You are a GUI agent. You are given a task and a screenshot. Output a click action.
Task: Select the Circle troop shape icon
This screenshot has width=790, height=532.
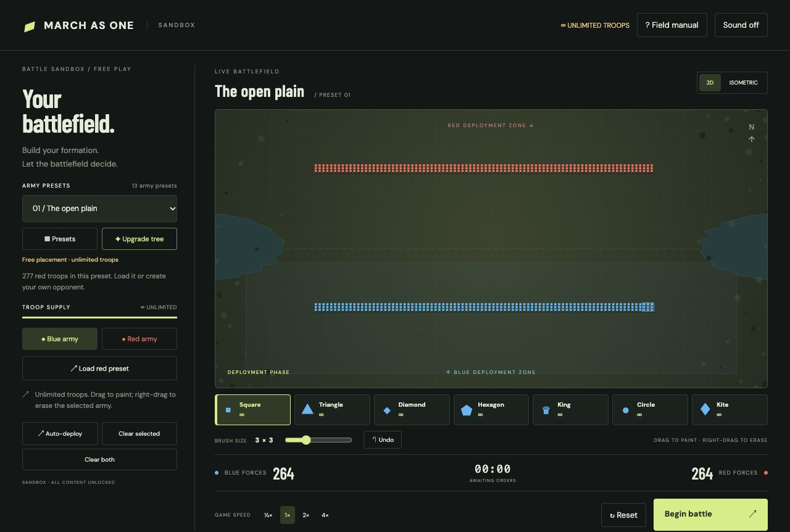(625, 410)
